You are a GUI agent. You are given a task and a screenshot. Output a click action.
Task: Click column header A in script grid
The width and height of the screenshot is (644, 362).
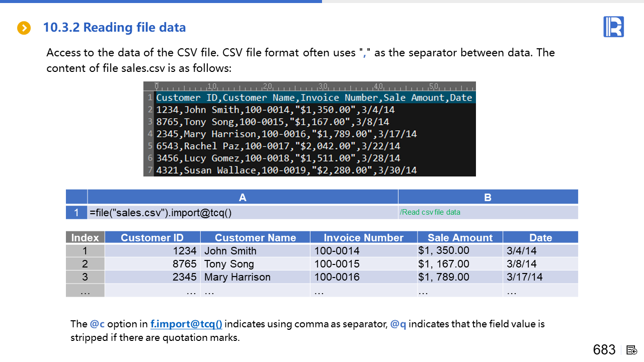243,198
